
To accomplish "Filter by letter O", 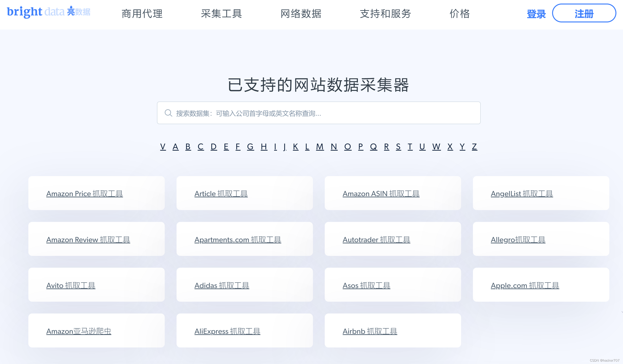I will coord(348,147).
